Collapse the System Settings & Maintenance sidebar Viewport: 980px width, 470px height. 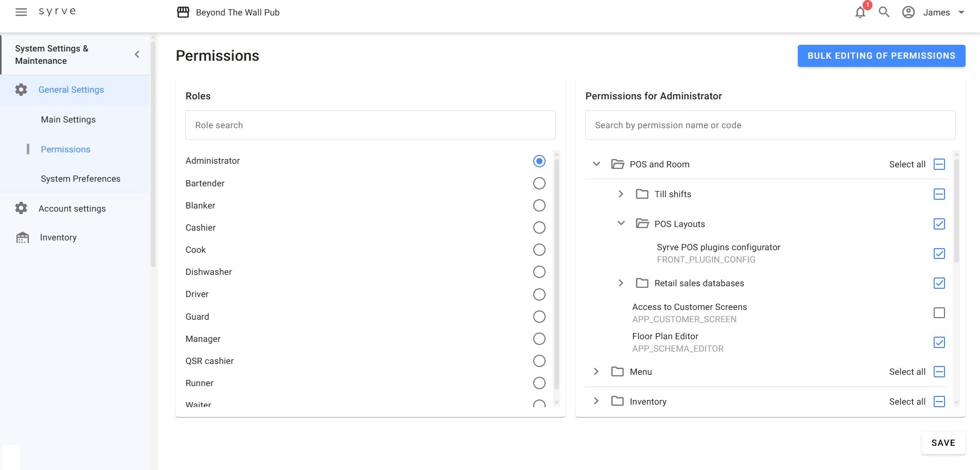point(137,55)
